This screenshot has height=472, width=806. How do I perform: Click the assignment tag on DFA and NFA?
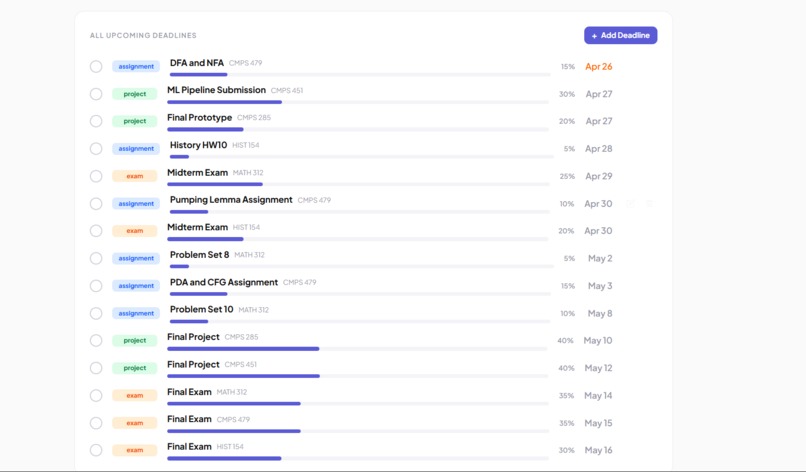[136, 66]
